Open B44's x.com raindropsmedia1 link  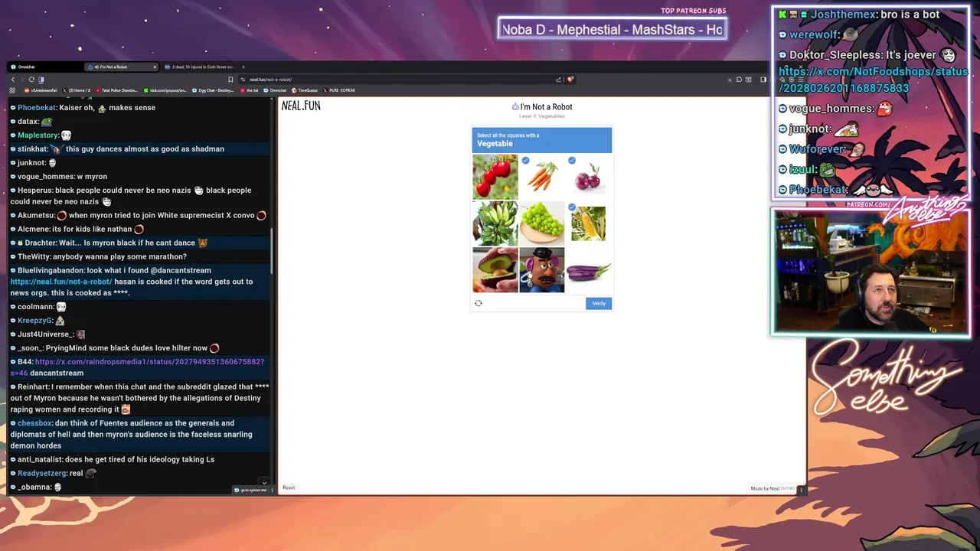137,367
